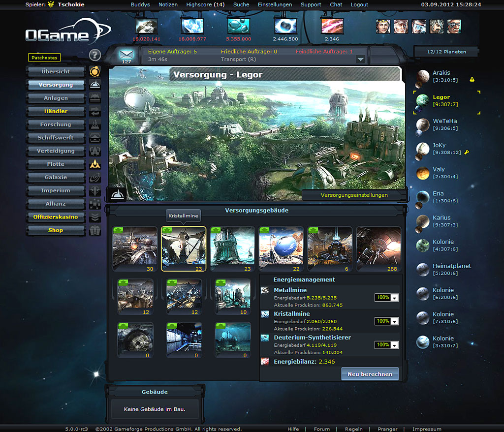Click the green upgrade icon on Solarkraftwerk level 22
Screen dimensions: 504x432
pyautogui.click(x=264, y=230)
